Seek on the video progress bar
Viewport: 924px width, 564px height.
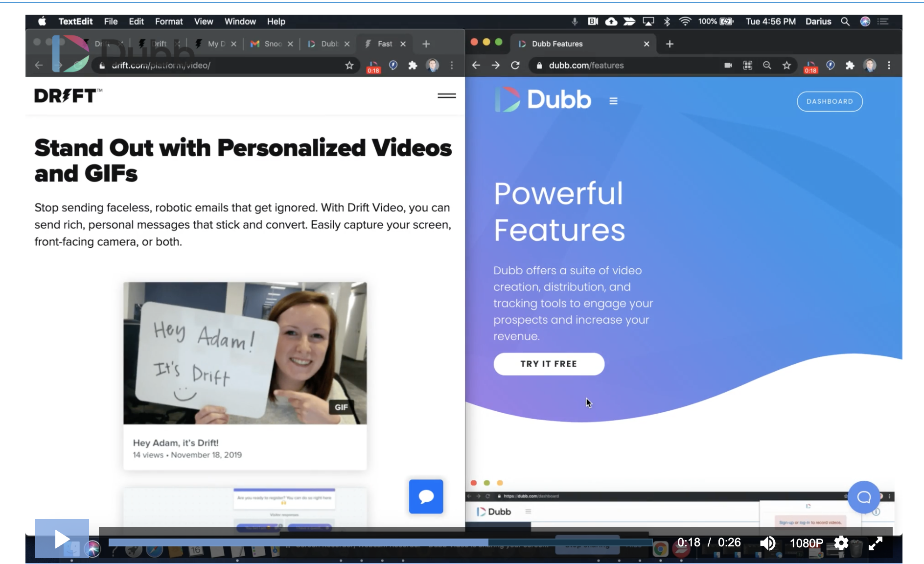[380, 542]
